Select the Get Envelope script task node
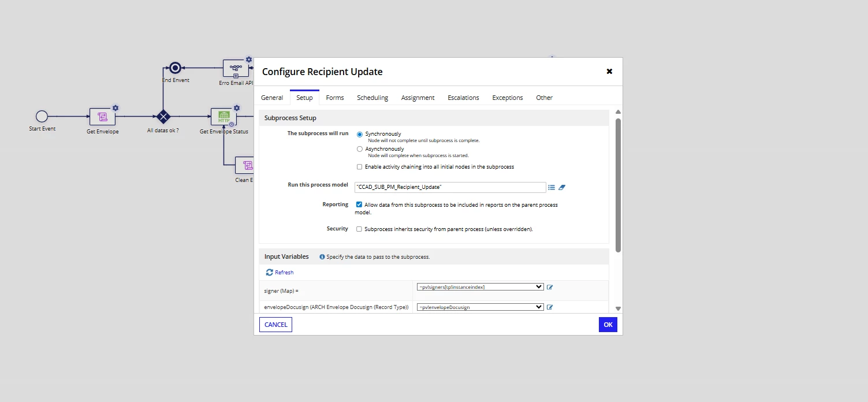Viewport: 868px width, 402px height. pyautogui.click(x=102, y=117)
